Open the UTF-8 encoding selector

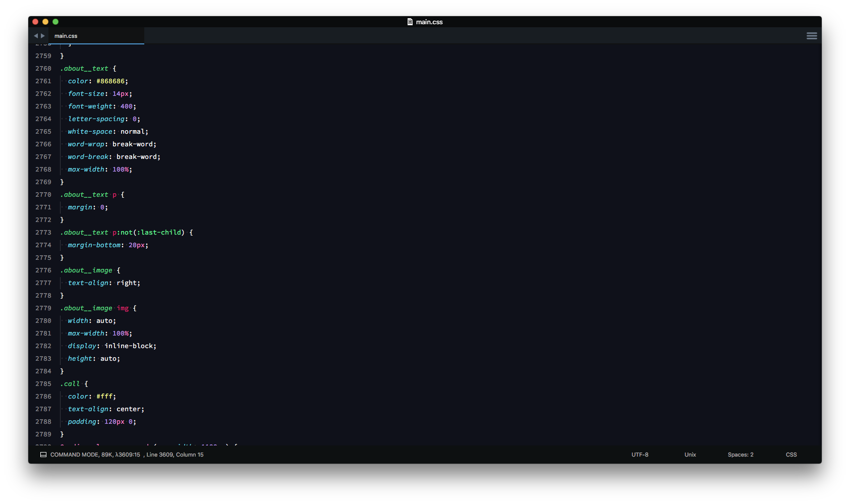[x=640, y=455]
